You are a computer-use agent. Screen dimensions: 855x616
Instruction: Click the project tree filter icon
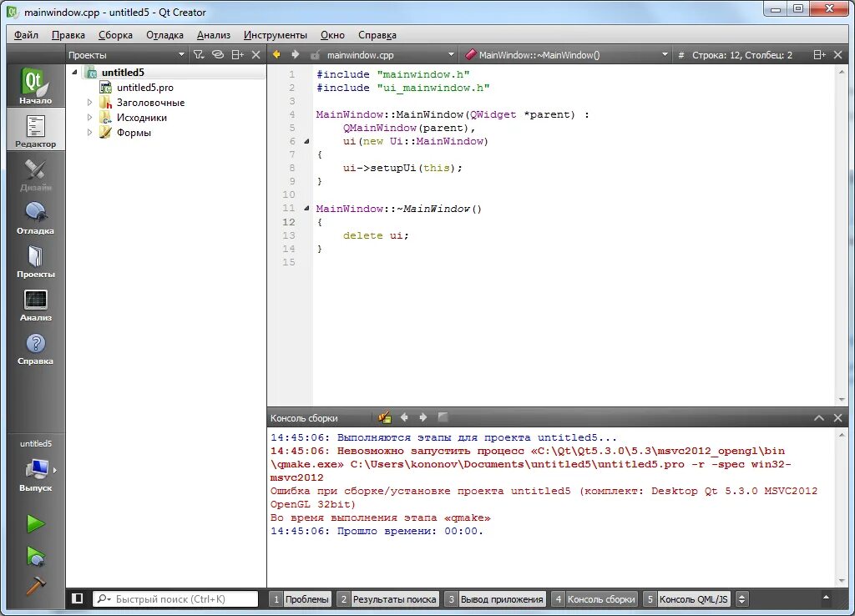click(199, 54)
